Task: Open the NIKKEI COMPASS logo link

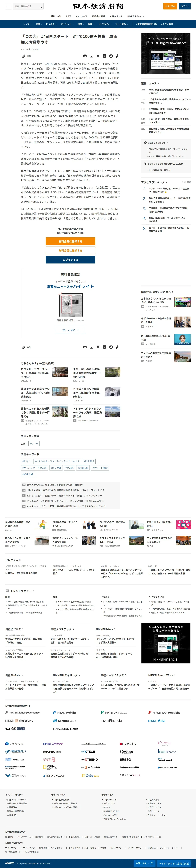Action: pyautogui.click(x=167, y=767)
